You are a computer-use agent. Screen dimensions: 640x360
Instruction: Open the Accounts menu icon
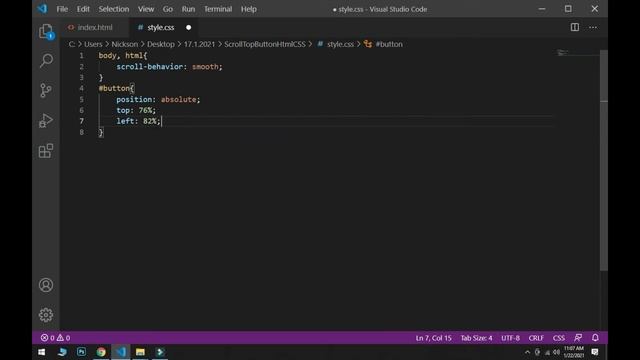tap(46, 285)
